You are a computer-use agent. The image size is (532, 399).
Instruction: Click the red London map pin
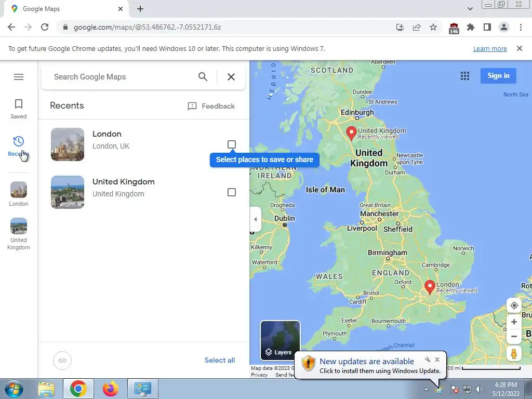point(430,287)
